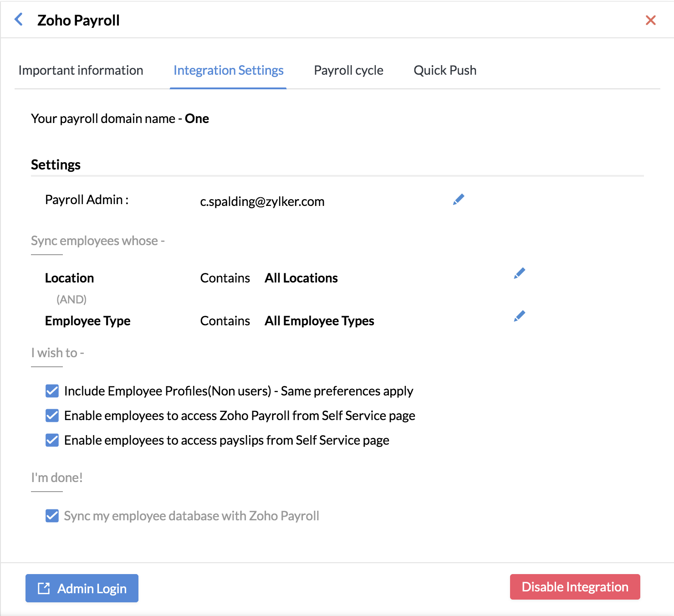The width and height of the screenshot is (674, 616).
Task: Toggle Zoho Payroll Self Service access checkbox
Action: click(x=52, y=416)
